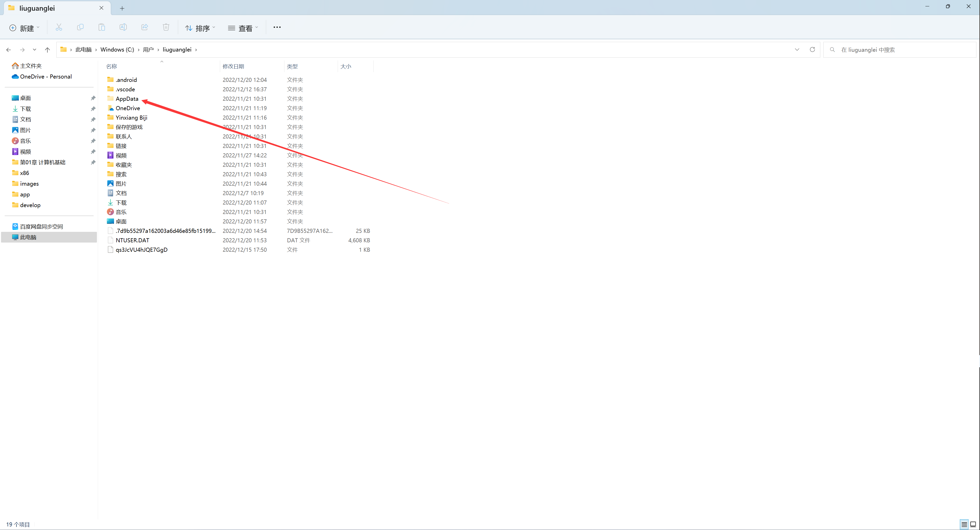The image size is (980, 530).
Task: Open 新建 new item dropdown
Action: (x=24, y=28)
